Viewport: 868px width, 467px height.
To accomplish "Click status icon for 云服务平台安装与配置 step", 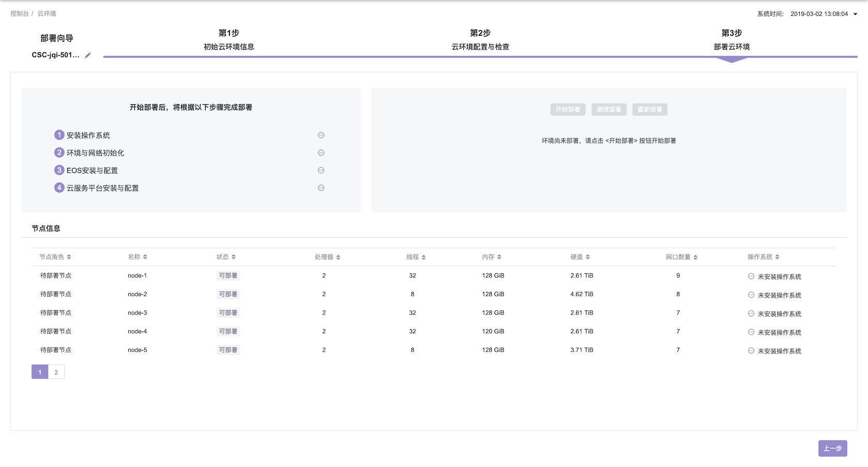I will [x=321, y=188].
